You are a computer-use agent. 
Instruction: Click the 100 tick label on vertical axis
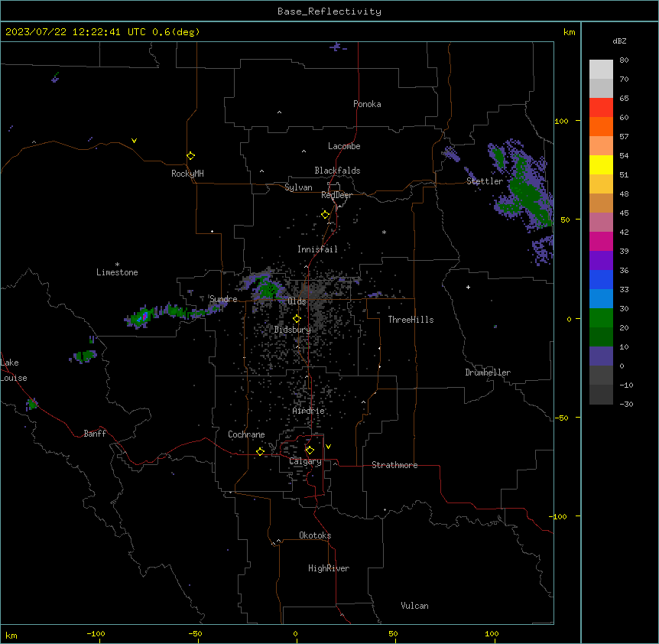click(561, 121)
